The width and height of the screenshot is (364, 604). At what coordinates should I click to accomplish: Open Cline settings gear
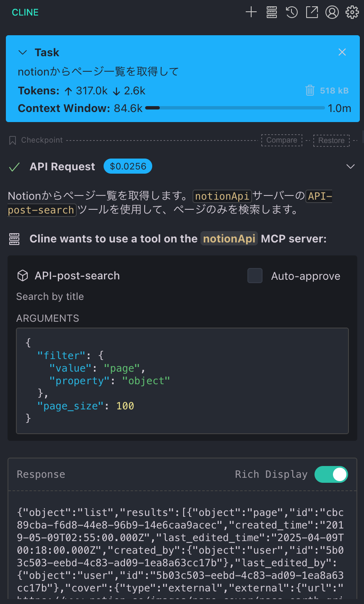(352, 12)
